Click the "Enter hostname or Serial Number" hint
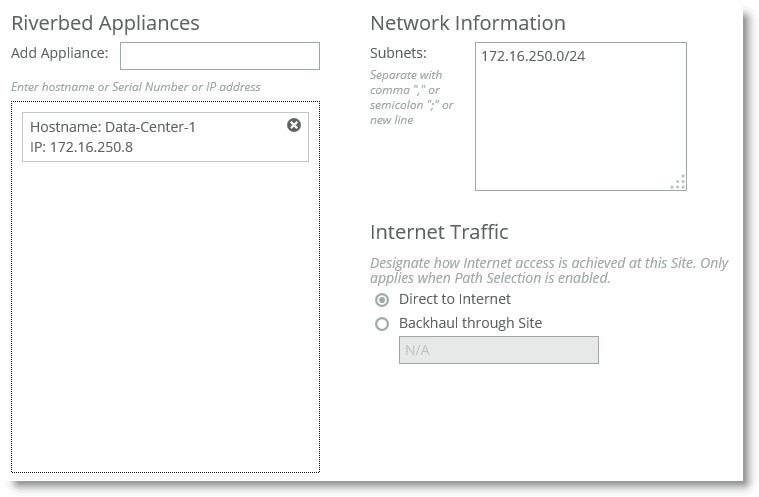Image resolution: width=759 pixels, height=497 pixels. 135,87
